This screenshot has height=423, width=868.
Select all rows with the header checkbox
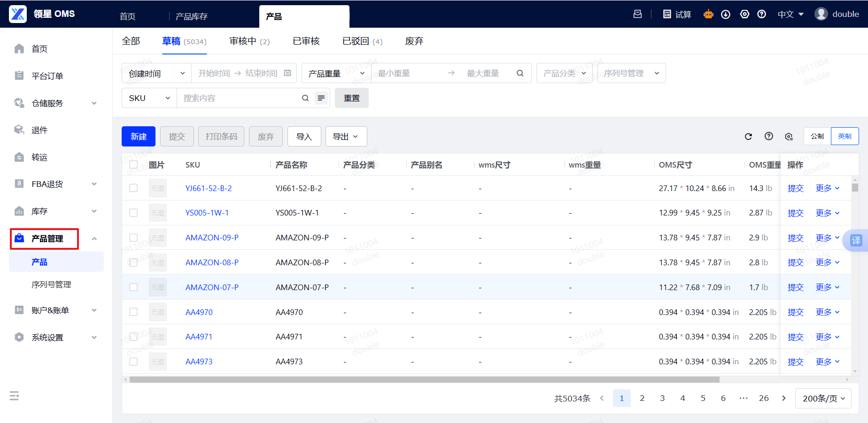point(133,165)
